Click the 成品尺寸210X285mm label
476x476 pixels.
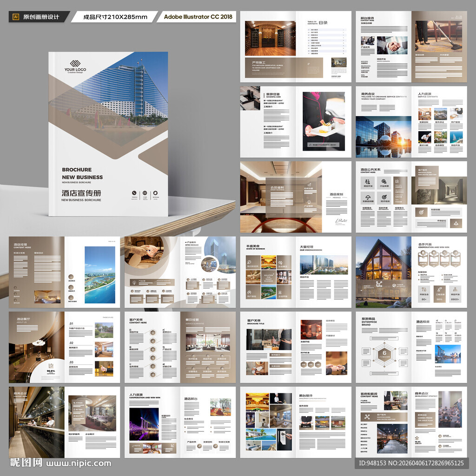pos(115,17)
